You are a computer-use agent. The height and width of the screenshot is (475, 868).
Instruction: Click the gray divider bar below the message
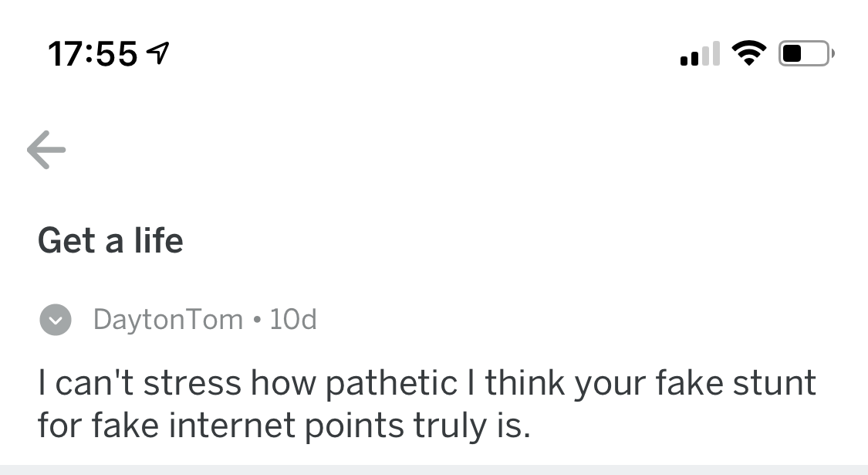434,470
